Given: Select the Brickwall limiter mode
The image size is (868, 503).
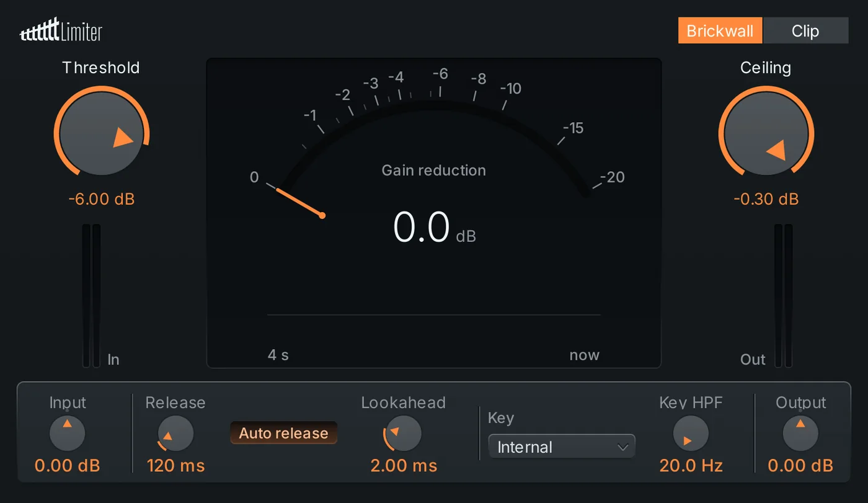Looking at the screenshot, I should 720,31.
